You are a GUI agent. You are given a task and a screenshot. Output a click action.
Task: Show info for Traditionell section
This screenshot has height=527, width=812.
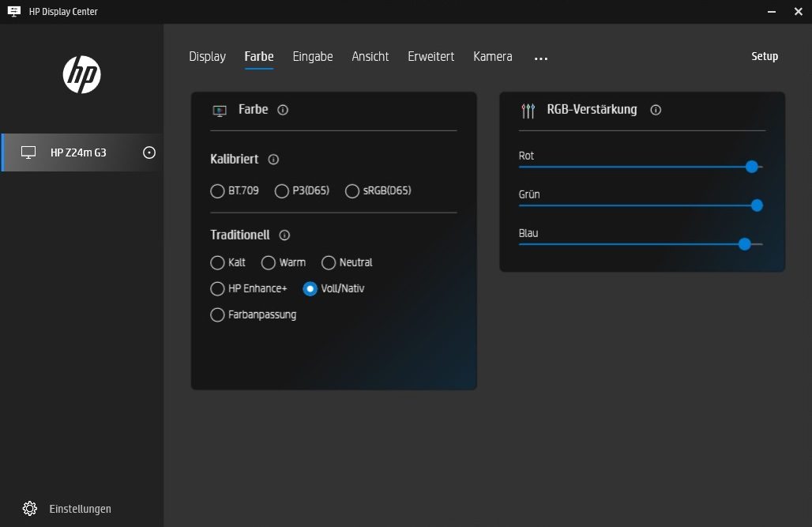click(284, 235)
